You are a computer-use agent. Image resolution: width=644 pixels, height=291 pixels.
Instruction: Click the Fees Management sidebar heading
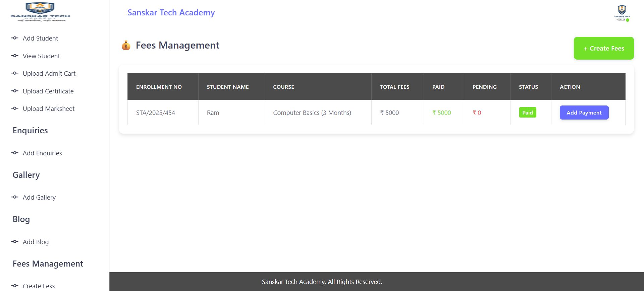(x=48, y=264)
